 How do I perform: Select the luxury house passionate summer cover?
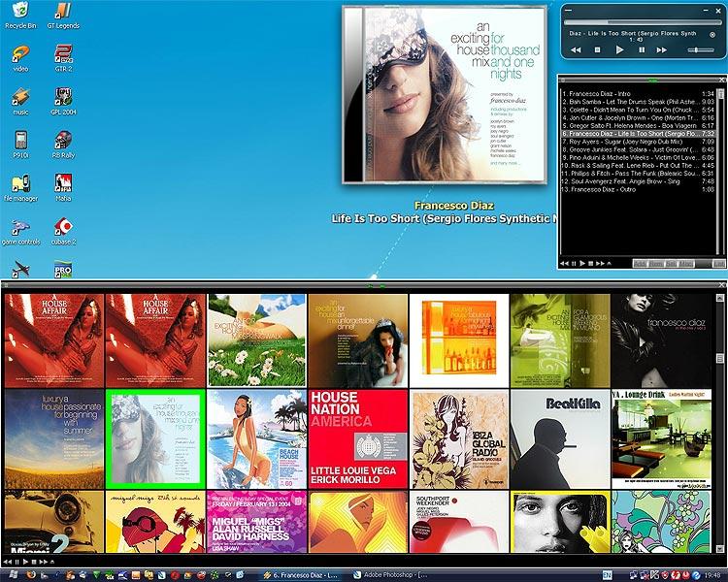click(53, 439)
